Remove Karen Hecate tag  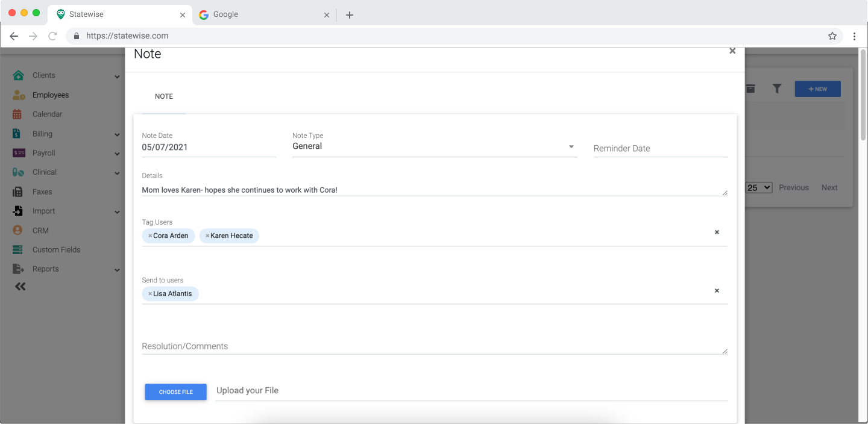[x=207, y=236]
